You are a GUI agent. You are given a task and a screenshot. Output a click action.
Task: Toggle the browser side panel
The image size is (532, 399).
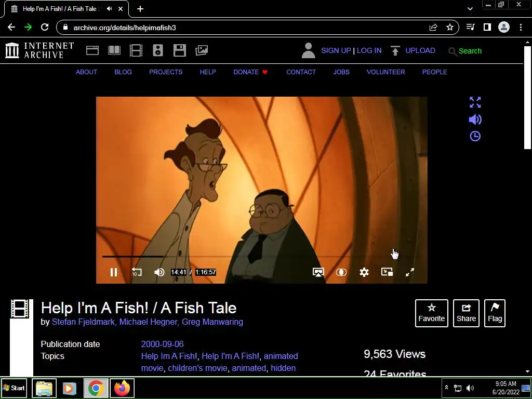(x=487, y=27)
